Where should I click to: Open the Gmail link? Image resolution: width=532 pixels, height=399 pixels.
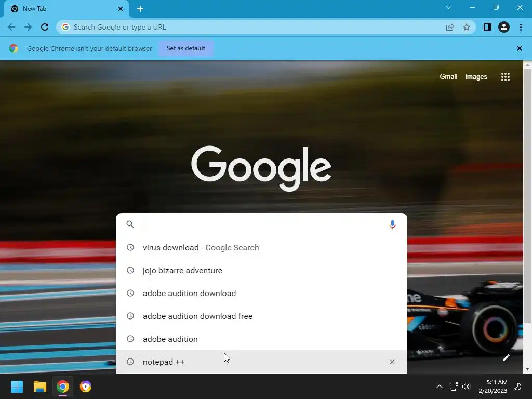tap(448, 77)
